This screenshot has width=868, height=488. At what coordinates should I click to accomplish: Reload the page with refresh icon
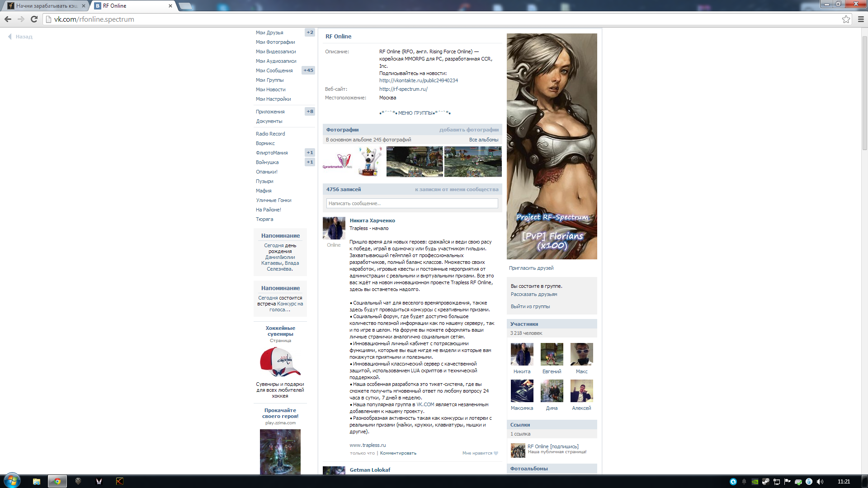(x=34, y=19)
